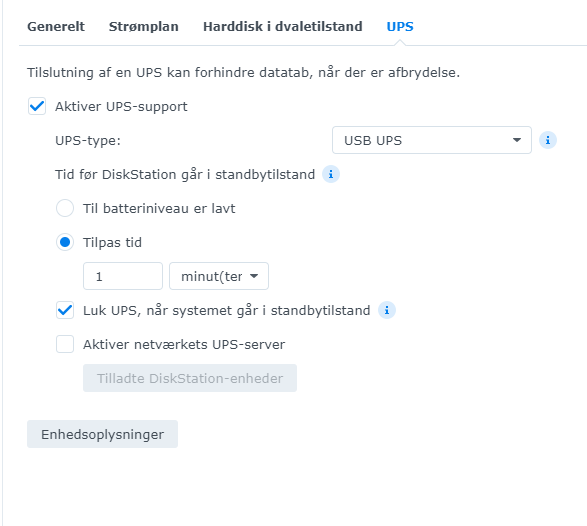The height and width of the screenshot is (526, 587).
Task: Click the arrow of UPS-type combo box
Action: click(x=517, y=140)
